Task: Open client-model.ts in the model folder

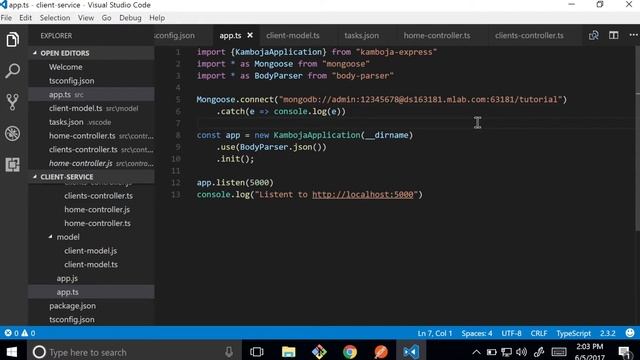Action: pyautogui.click(x=91, y=264)
